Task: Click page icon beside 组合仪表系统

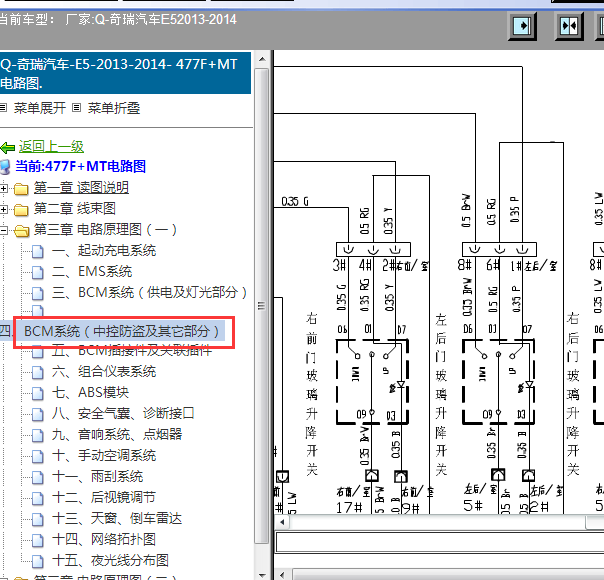Action: 37,372
